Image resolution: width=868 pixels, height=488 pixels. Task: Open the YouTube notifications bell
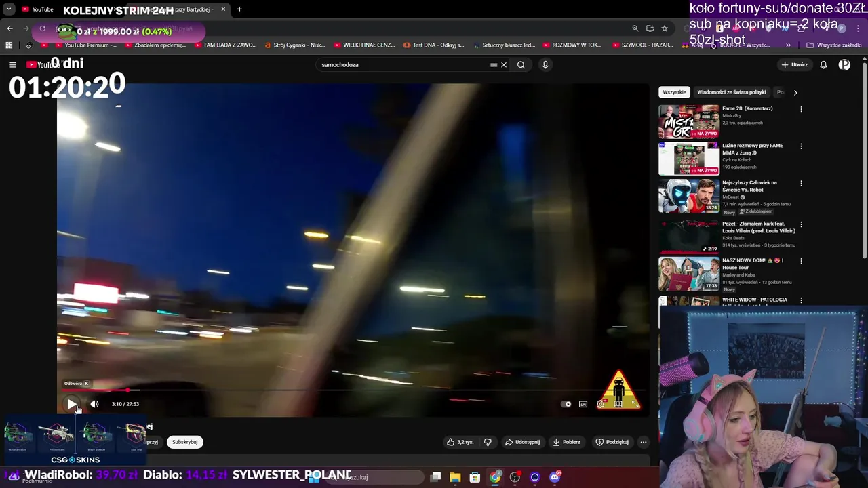(823, 65)
